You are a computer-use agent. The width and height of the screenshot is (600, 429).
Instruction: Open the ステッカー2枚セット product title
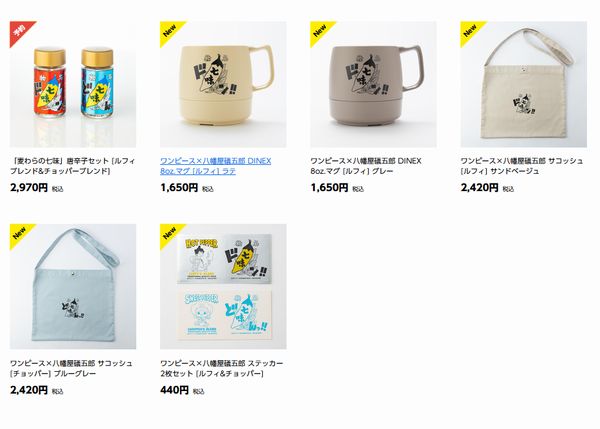tap(222, 368)
